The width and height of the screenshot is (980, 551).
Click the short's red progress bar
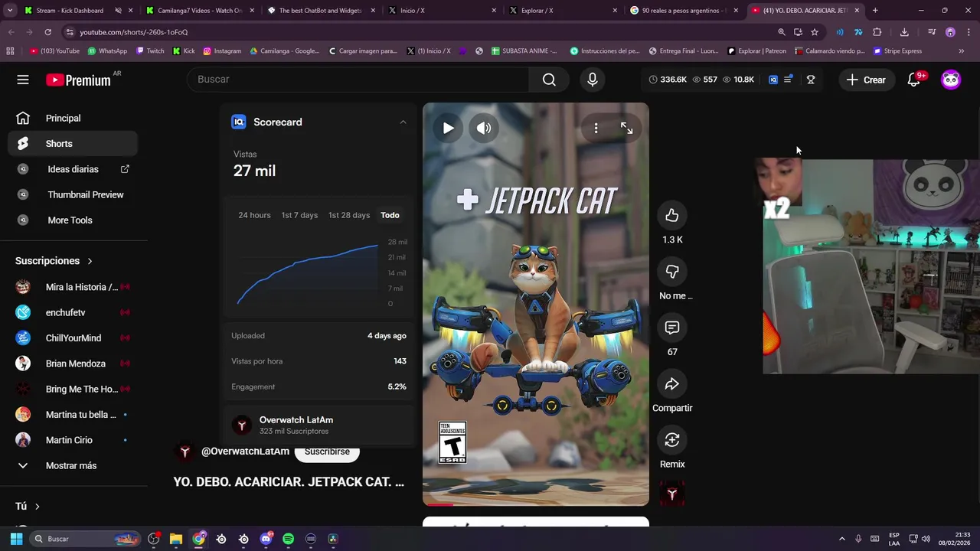(438, 504)
